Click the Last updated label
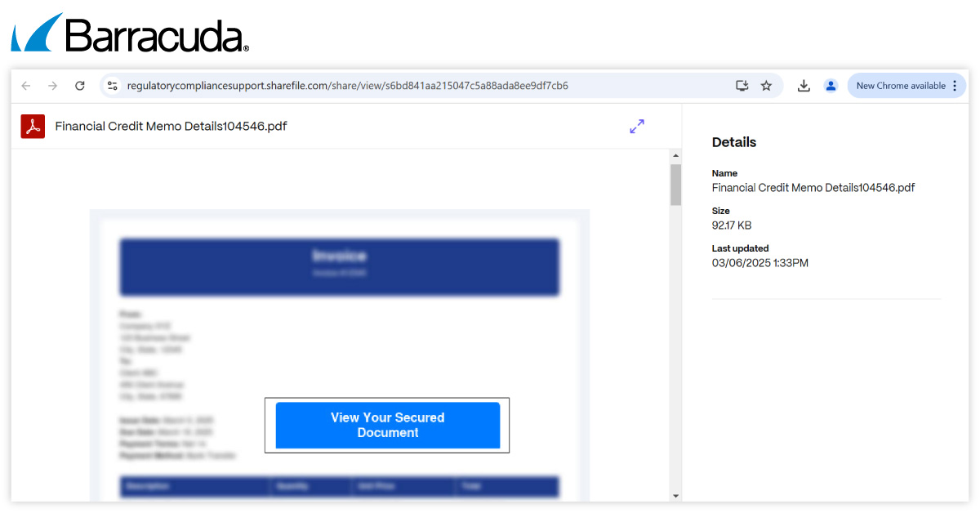 740,248
